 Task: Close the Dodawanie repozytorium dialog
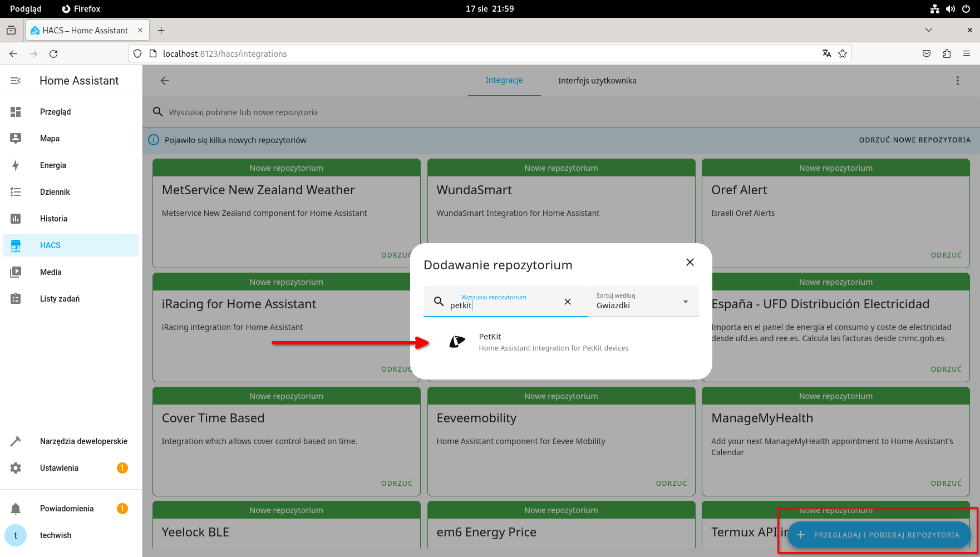(690, 262)
